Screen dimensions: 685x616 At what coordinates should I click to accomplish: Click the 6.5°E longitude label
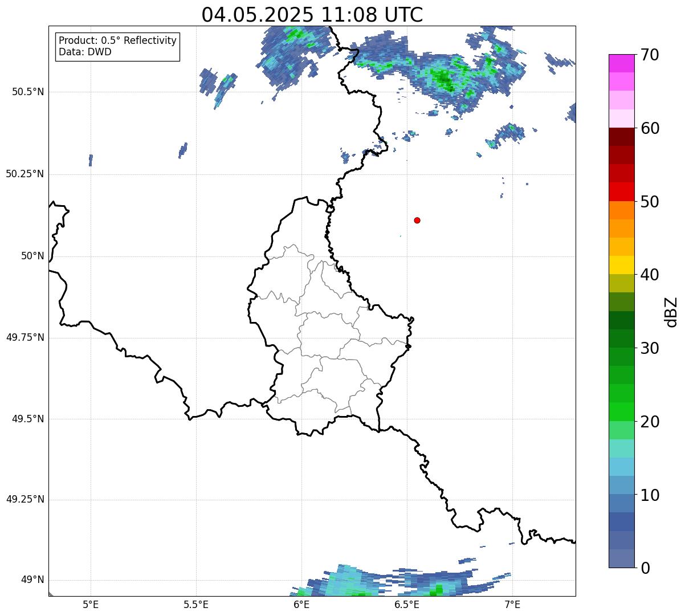point(407,604)
